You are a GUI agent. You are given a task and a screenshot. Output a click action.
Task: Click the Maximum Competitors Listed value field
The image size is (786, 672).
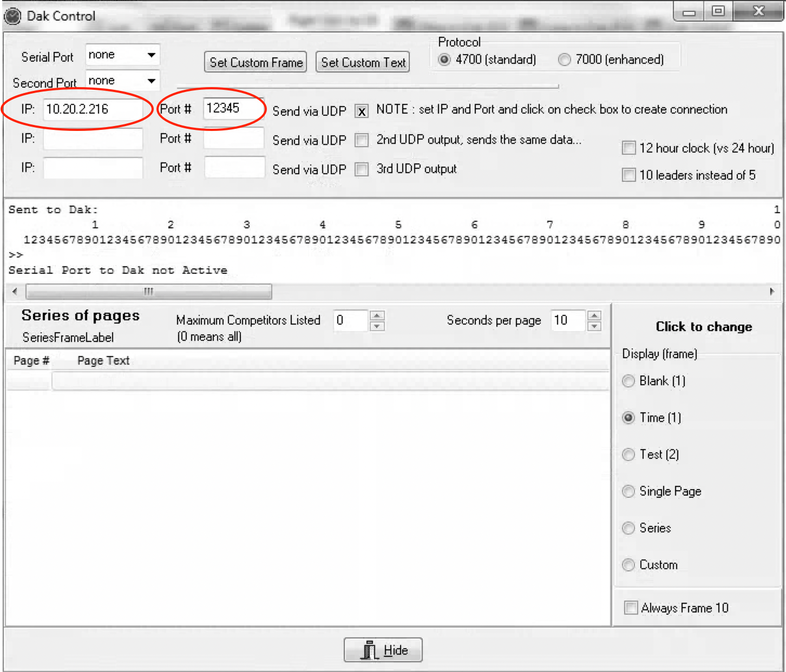[x=351, y=320]
